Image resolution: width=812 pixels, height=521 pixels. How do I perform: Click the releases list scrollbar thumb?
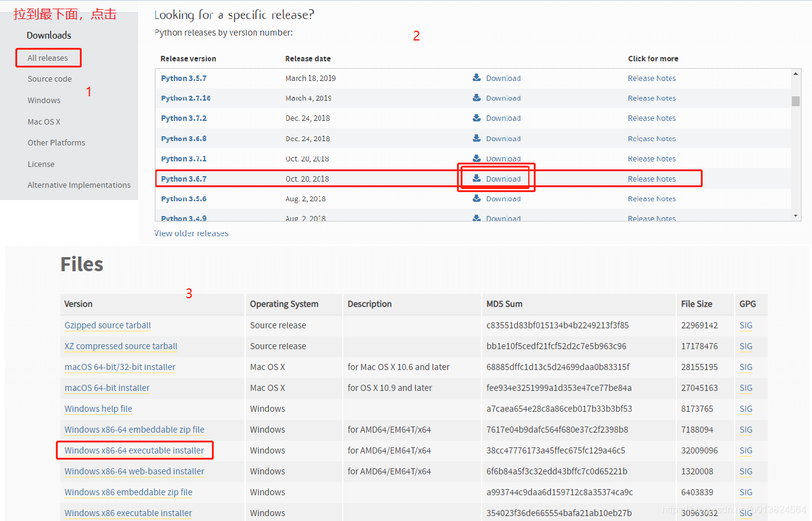(x=796, y=101)
